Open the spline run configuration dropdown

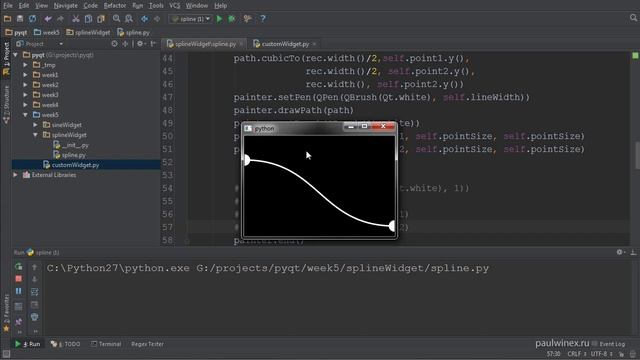pyautogui.click(x=191, y=19)
